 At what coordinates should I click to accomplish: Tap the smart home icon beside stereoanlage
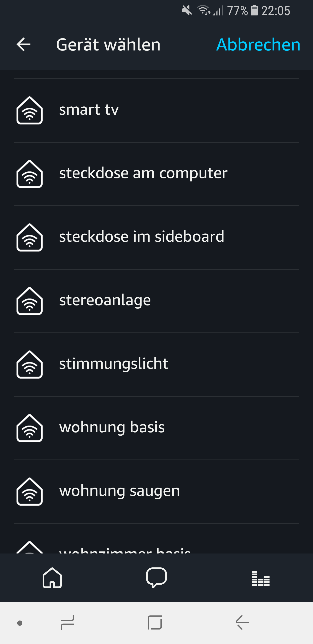pos(30,301)
